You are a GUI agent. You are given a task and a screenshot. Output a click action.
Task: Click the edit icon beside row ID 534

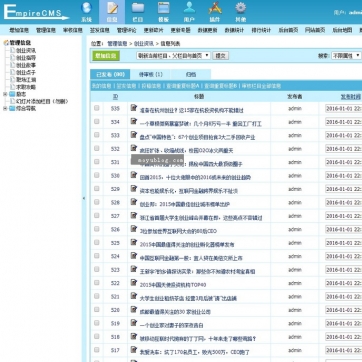click(134, 121)
